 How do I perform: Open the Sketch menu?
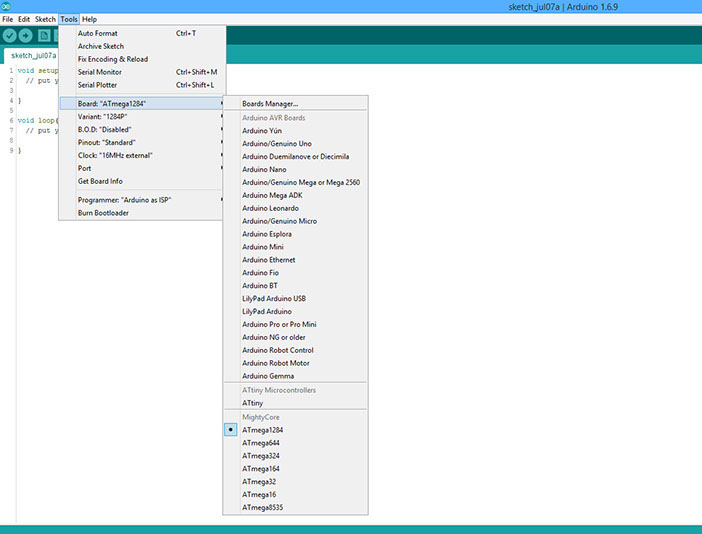click(45, 19)
